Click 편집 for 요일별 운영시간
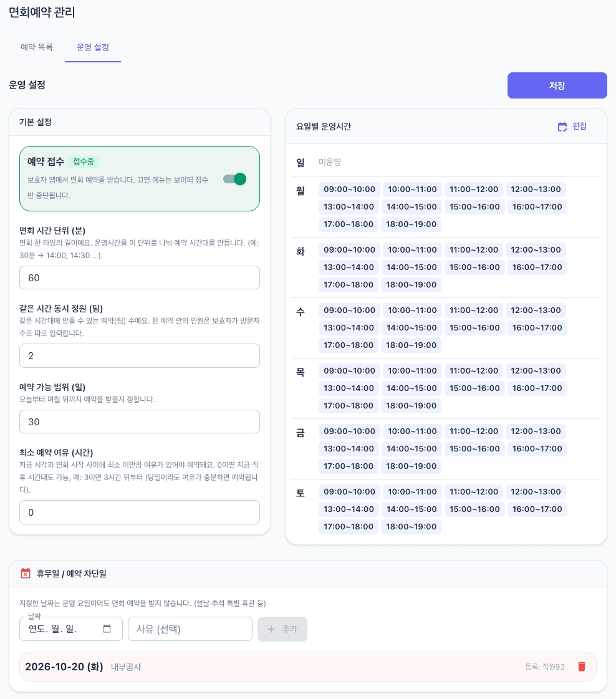 572,127
